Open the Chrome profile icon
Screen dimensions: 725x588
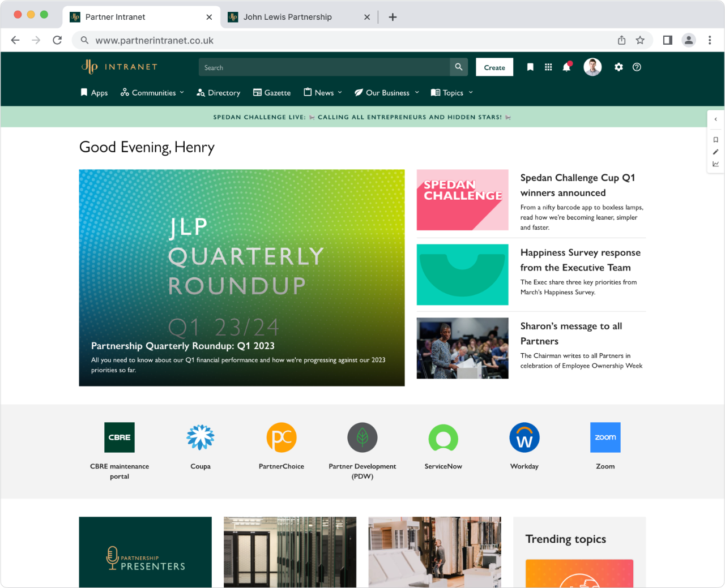[689, 40]
